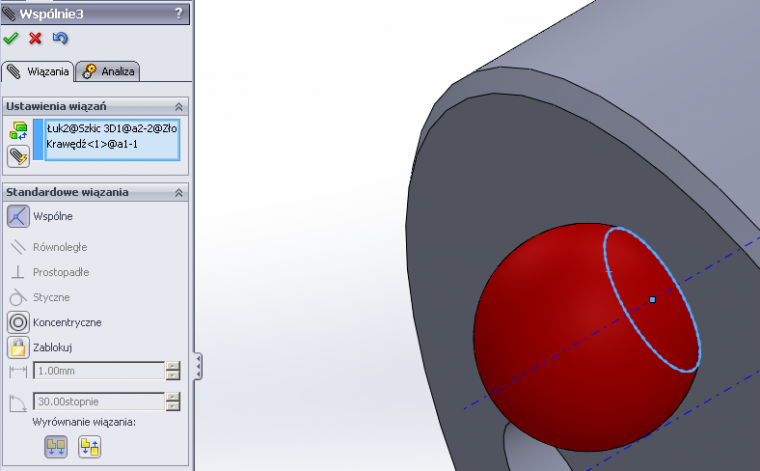Click the multiple mate mode paperclip icon
The width and height of the screenshot is (760, 471).
coord(18,157)
